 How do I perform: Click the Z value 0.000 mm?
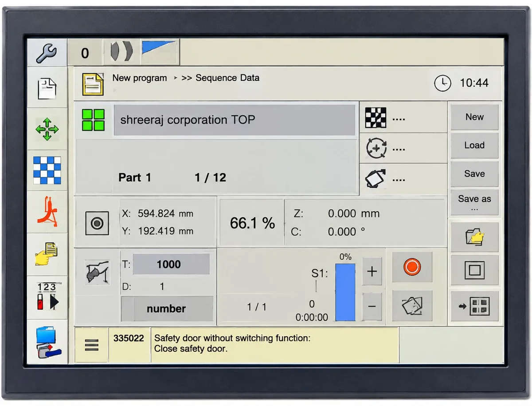tap(354, 213)
